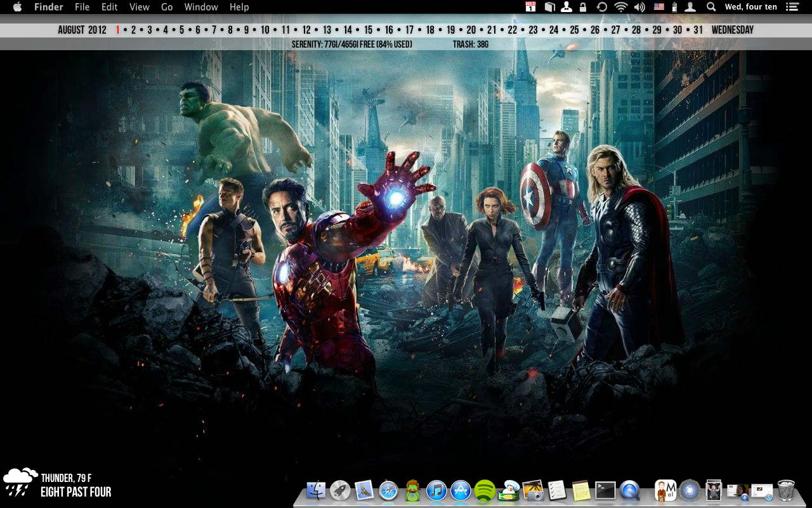
Task: Open iPhoto from the Dock
Action: (533, 490)
